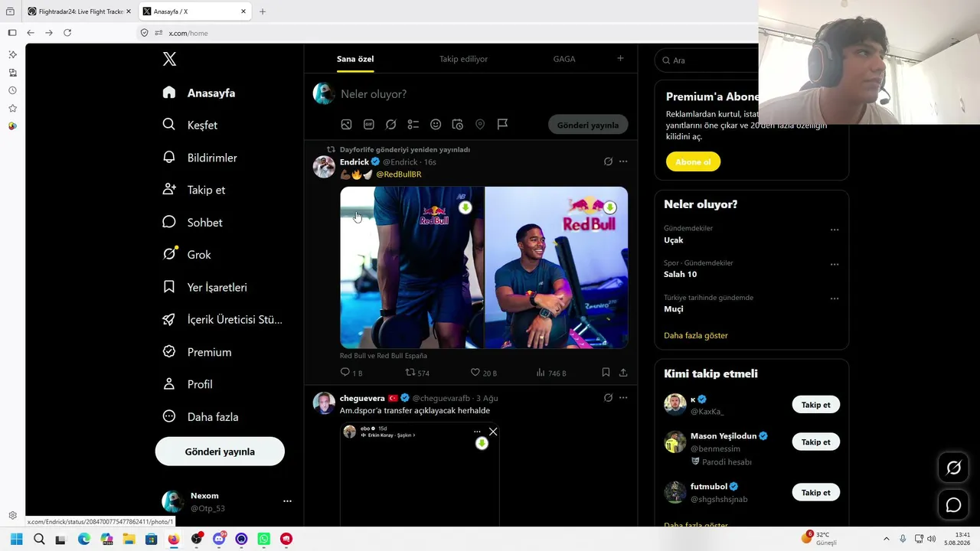Image resolution: width=980 pixels, height=551 pixels.
Task: Click the Grok icon in composer toolbar
Action: coord(391,125)
